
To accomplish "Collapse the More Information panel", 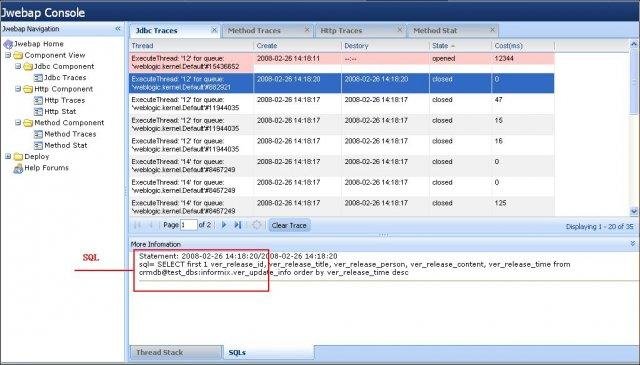I will point(633,244).
